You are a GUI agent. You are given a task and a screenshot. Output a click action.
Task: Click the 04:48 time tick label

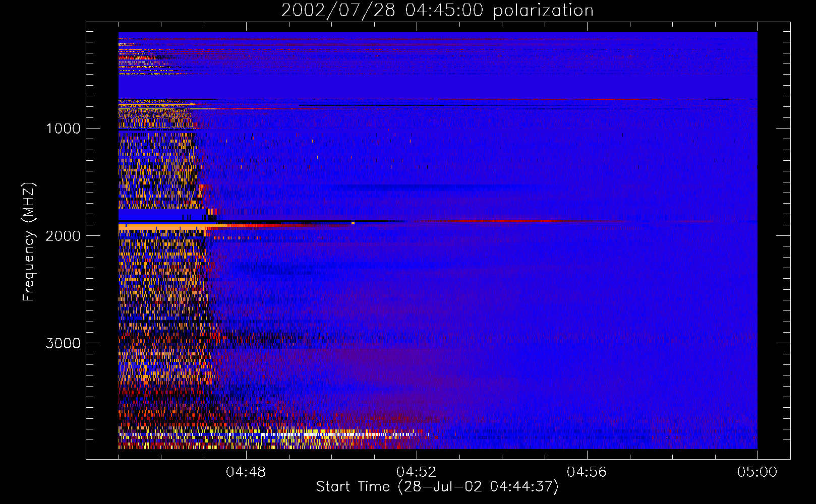(246, 472)
